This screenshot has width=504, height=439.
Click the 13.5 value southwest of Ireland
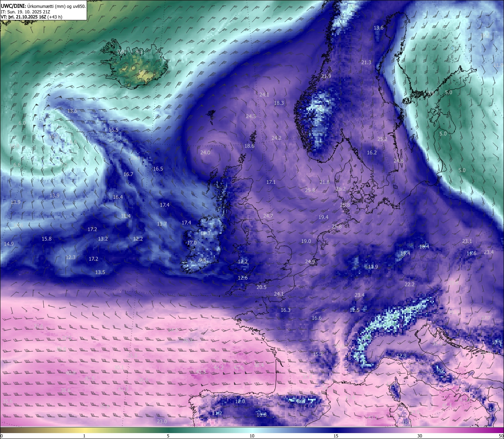point(100,272)
